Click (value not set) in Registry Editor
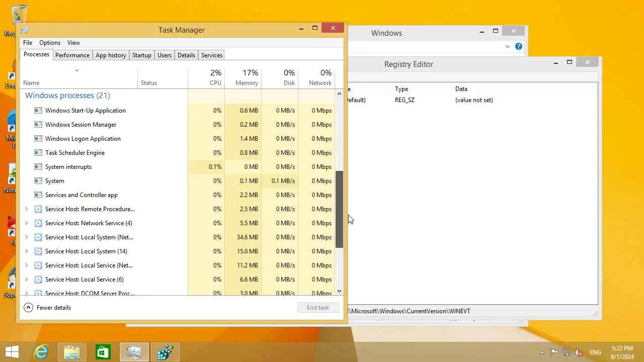Viewport: 644px width, 362px height. [474, 100]
